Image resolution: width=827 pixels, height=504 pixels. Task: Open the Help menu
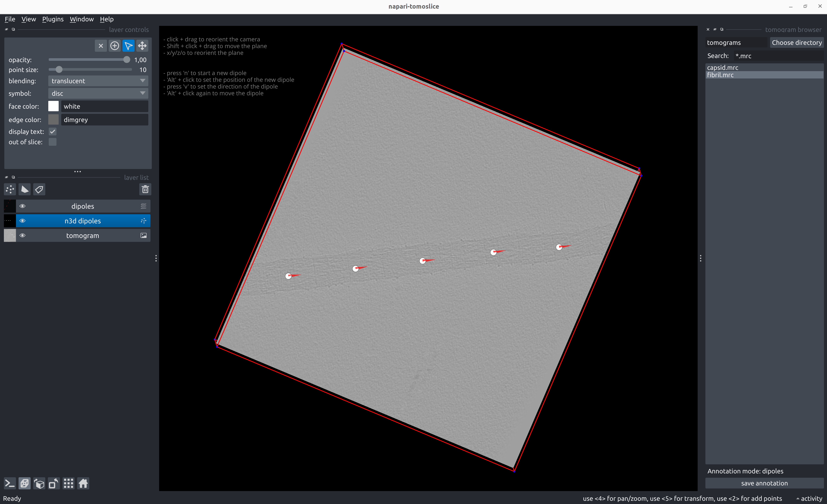[x=107, y=19]
